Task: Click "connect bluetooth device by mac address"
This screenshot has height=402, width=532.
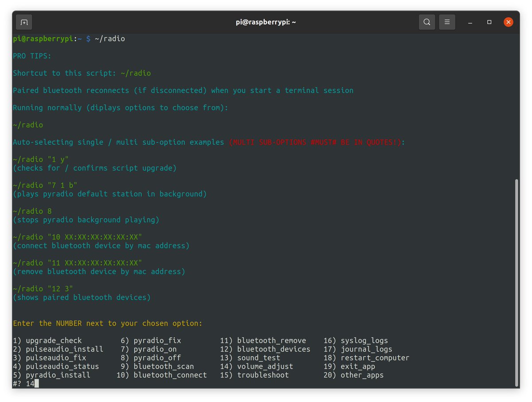Action: [x=101, y=246]
